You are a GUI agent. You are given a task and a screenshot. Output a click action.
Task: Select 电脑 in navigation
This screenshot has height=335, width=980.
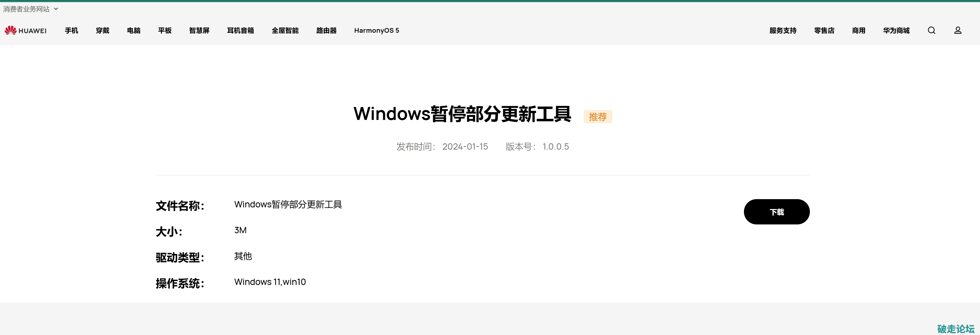[134, 31]
